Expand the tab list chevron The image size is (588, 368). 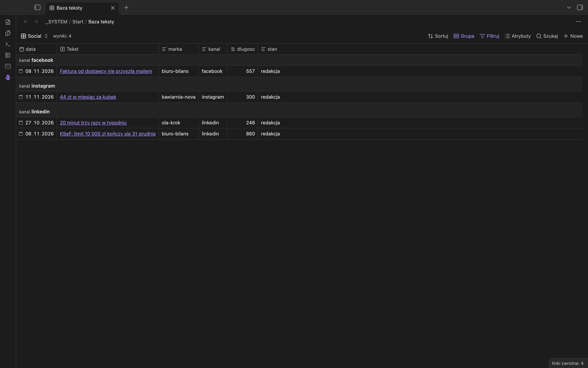click(569, 8)
